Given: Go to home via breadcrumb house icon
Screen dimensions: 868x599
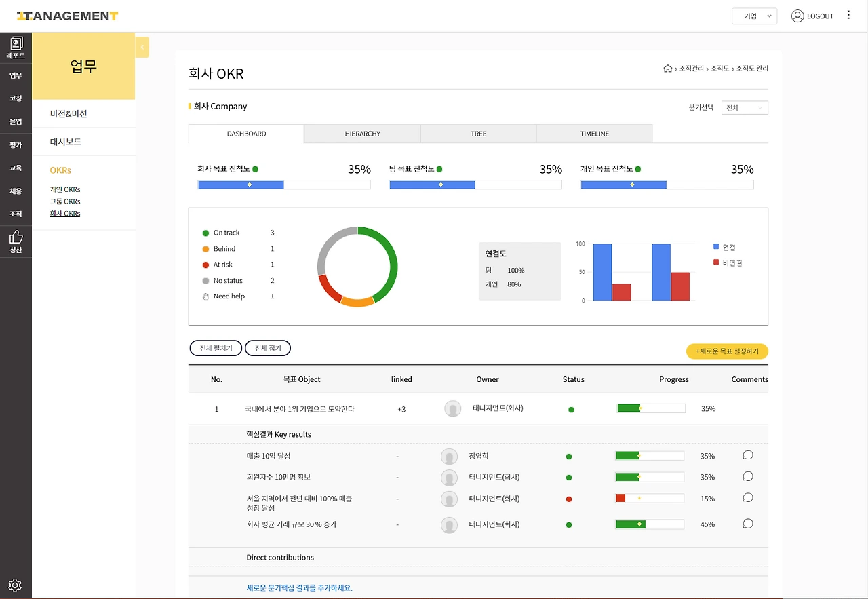Looking at the screenshot, I should pyautogui.click(x=668, y=69).
